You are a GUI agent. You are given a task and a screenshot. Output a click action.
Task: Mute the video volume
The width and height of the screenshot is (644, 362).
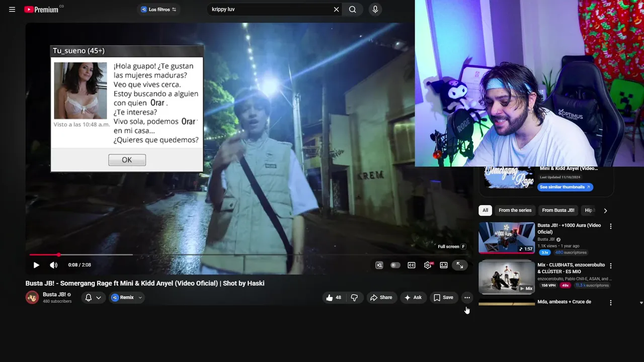54,265
